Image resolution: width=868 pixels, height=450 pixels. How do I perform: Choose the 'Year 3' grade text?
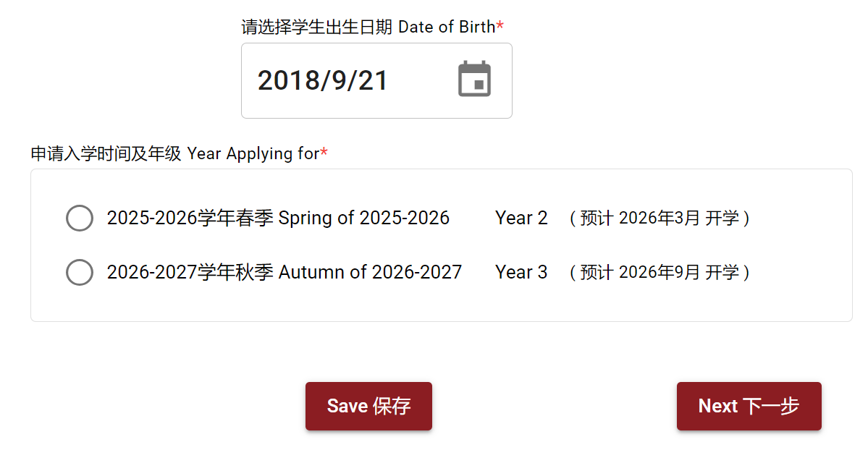pos(521,273)
